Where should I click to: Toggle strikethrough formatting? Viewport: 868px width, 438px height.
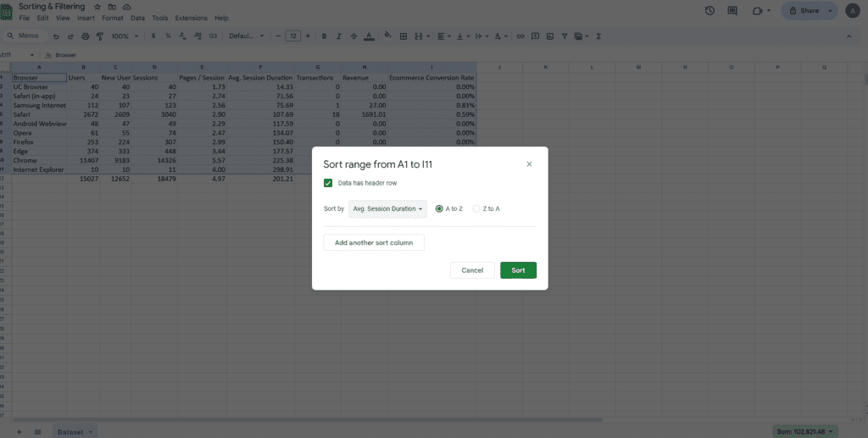[353, 36]
